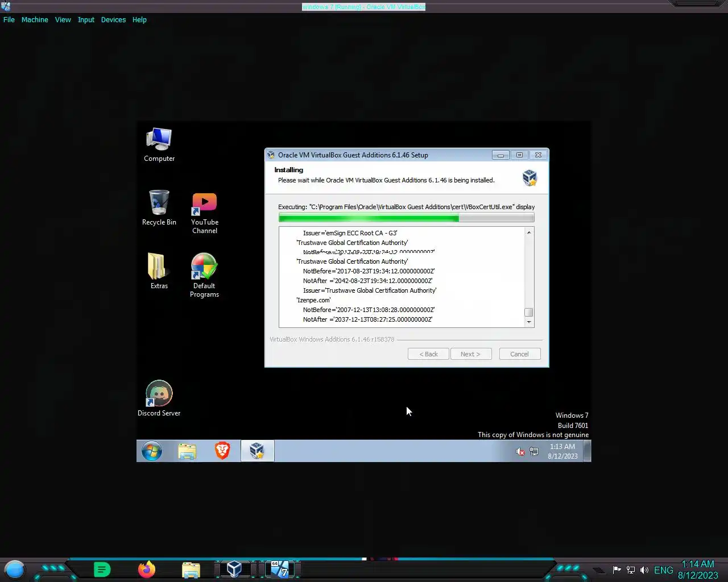Launch Firefox from host taskbar
This screenshot has width=728, height=582.
tap(147, 569)
